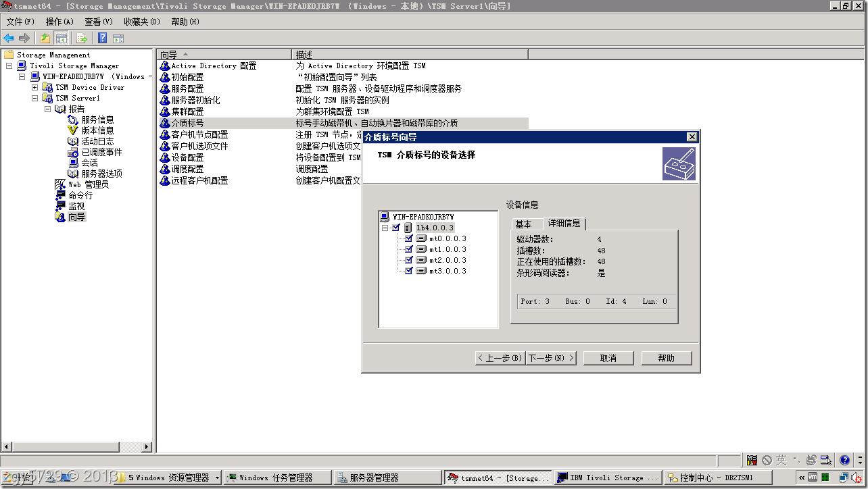Viewport: 868px width, 489px height.
Task: Click 介质标号 wizard icon in list
Action: point(164,123)
